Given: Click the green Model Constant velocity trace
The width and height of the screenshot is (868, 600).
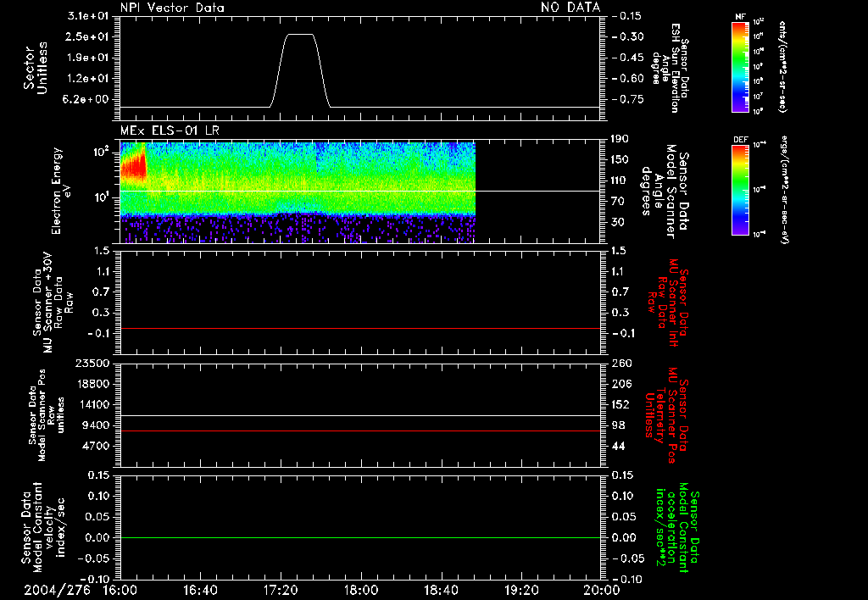Looking at the screenshot, I should point(359,537).
